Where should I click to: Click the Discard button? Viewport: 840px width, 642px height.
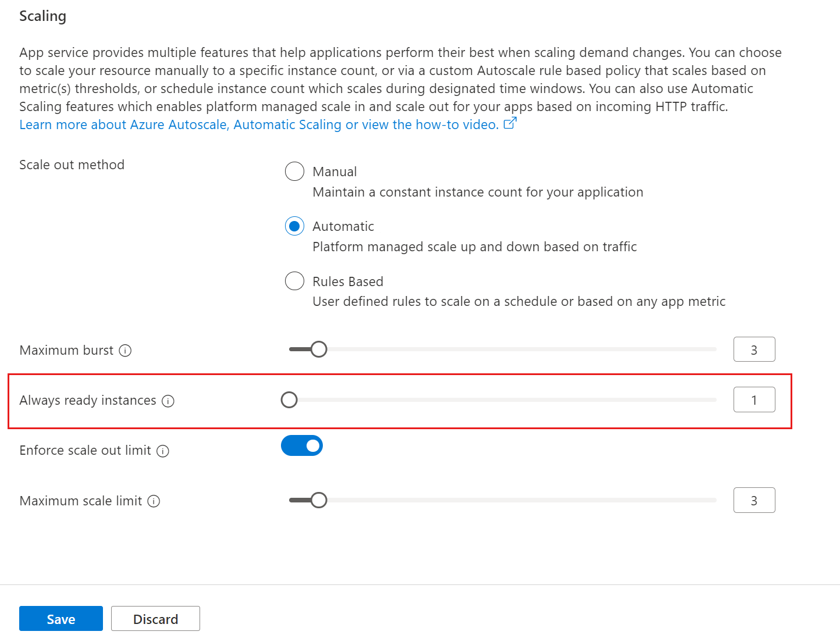tap(155, 619)
